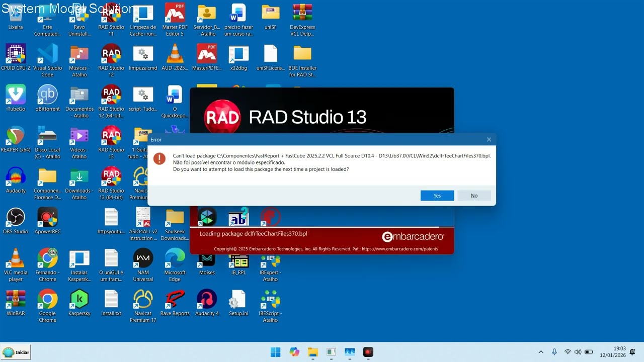Image resolution: width=644 pixels, height=362 pixels.
Task: Select the Revo Uninstaller shortcut
Action: pos(79,20)
